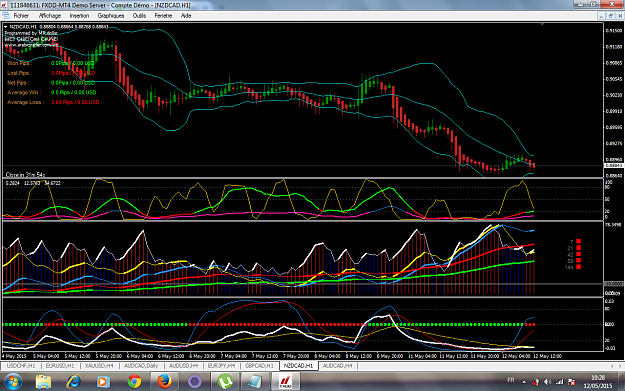Click the red square next to 144
Image resolution: width=625 pixels, height=391 pixels.
578,267
